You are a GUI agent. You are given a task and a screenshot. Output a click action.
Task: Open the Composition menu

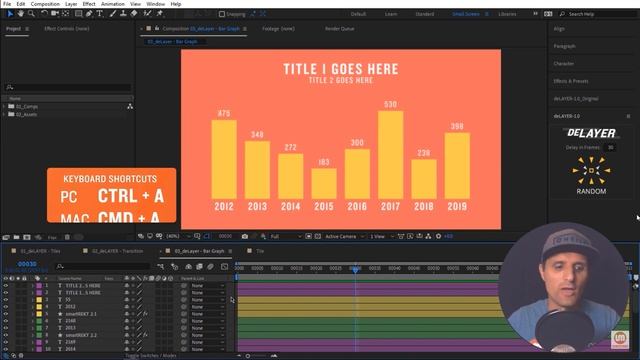point(45,4)
